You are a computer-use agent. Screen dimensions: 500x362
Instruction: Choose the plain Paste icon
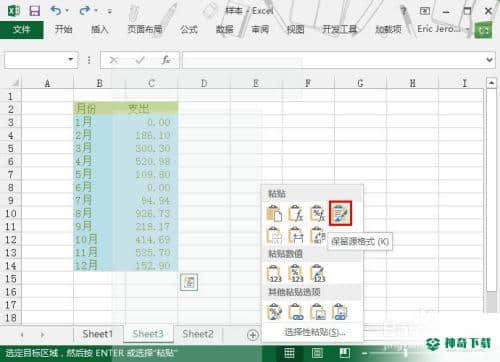tap(274, 213)
